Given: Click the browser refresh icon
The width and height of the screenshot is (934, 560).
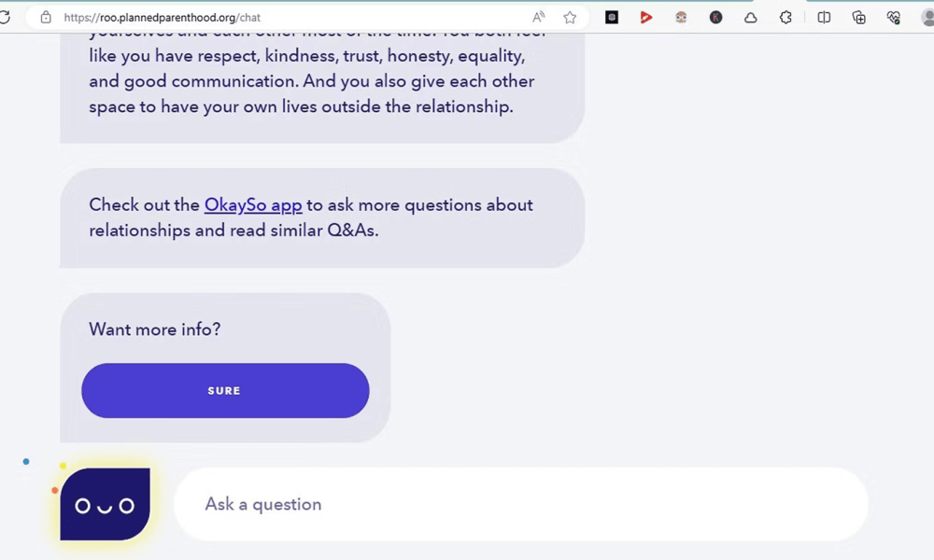Looking at the screenshot, I should pyautogui.click(x=5, y=17).
